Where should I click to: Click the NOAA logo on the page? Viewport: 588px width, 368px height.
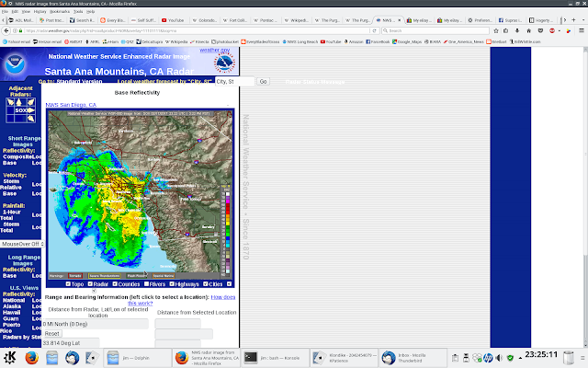click(15, 63)
